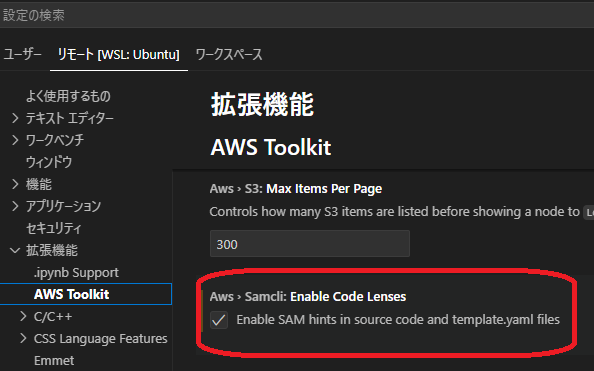Open the ワークスペース settings tab
The height and width of the screenshot is (371, 594).
pyautogui.click(x=229, y=55)
